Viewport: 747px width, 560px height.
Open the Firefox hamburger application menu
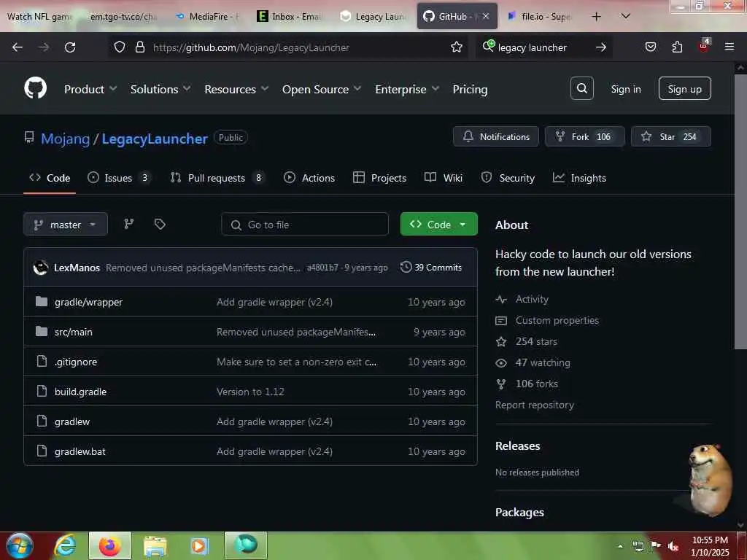(x=729, y=47)
